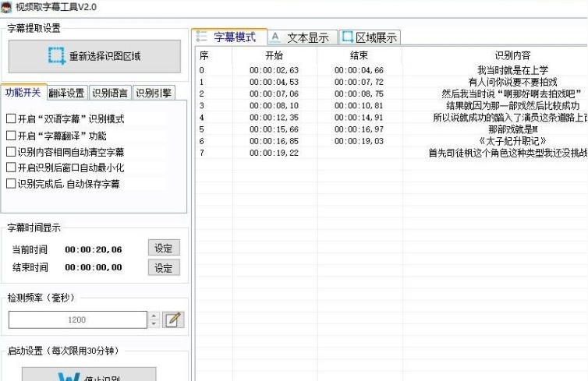Click the dashed-rectangle icon on the reselect region button

[56, 56]
